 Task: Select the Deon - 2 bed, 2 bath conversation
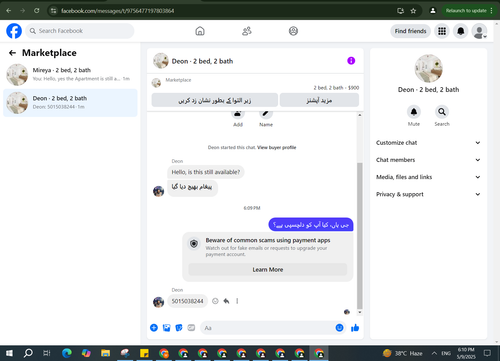(70, 103)
